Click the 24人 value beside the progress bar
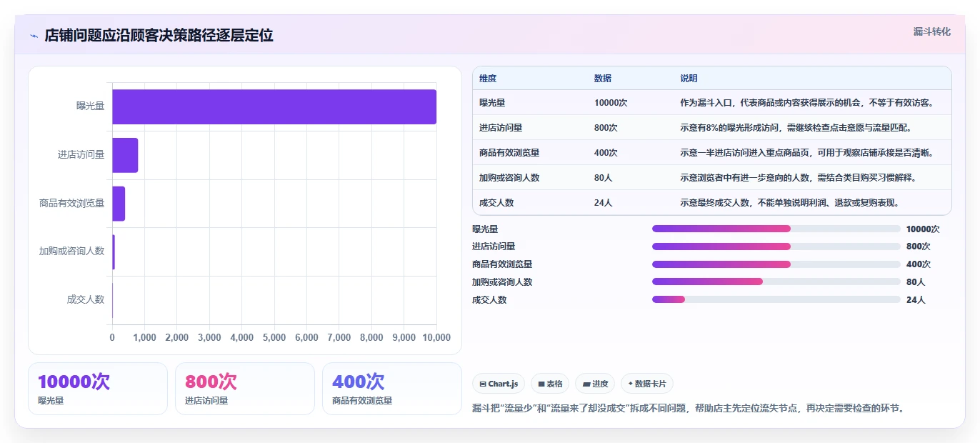This screenshot has width=980, height=443. coord(915,300)
